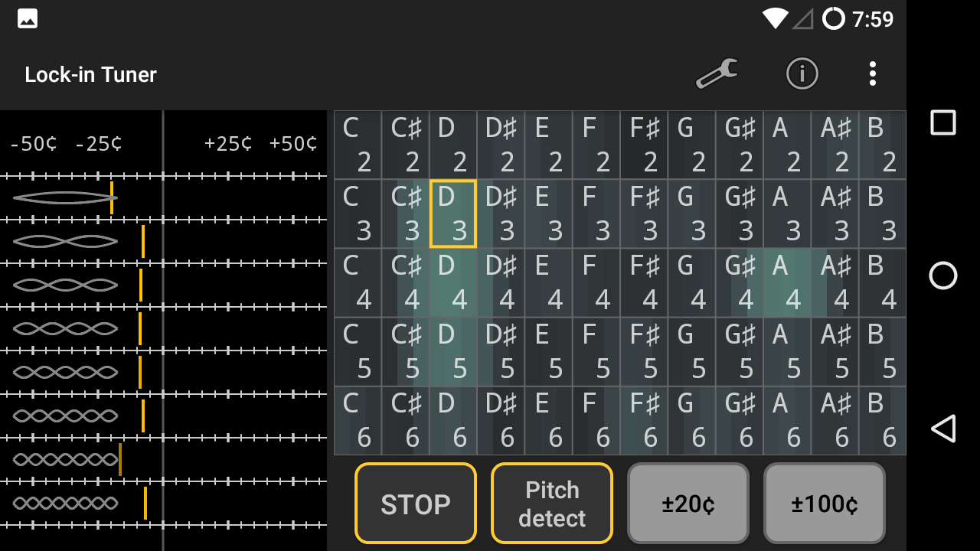
Task: Select the highlighted D 3 note cell
Action: click(453, 214)
